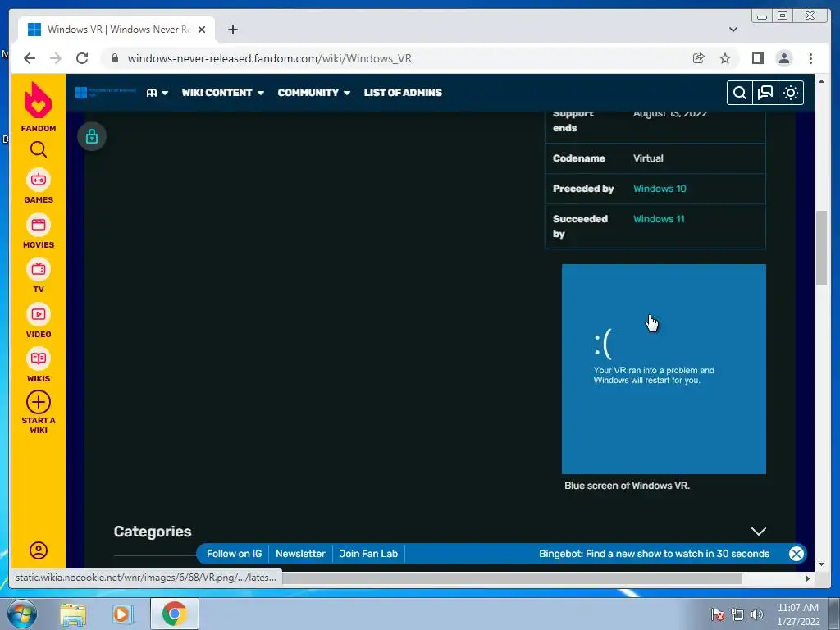Viewport: 840px width, 630px height.
Task: View site info padlock in address bar
Action: click(115, 58)
